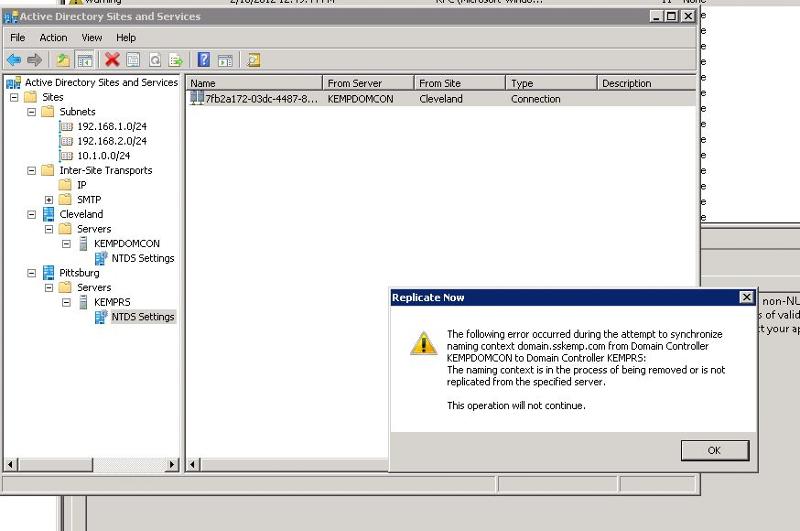Viewport: 800px width, 531px height.
Task: Click the KEMPDOMCON server icon
Action: tap(83, 244)
